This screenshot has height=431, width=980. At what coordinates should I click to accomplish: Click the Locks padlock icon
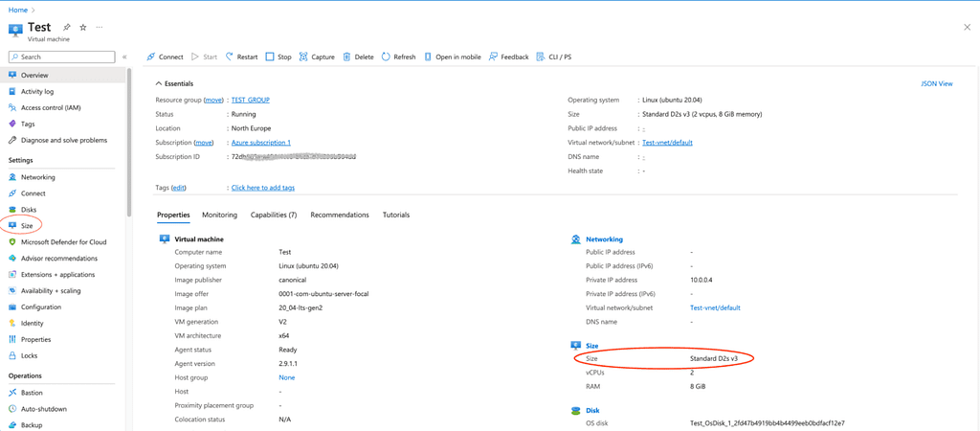point(12,356)
